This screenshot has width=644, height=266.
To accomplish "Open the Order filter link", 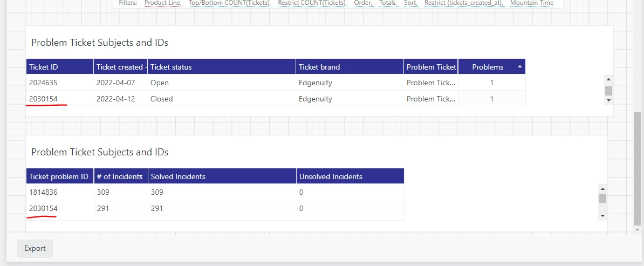I will (x=362, y=3).
